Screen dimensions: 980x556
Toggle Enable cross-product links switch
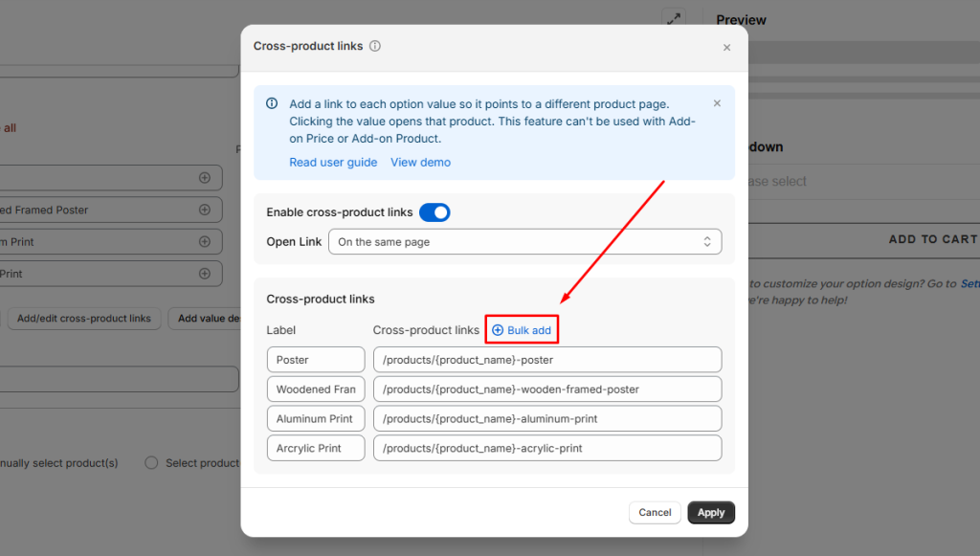(x=434, y=212)
